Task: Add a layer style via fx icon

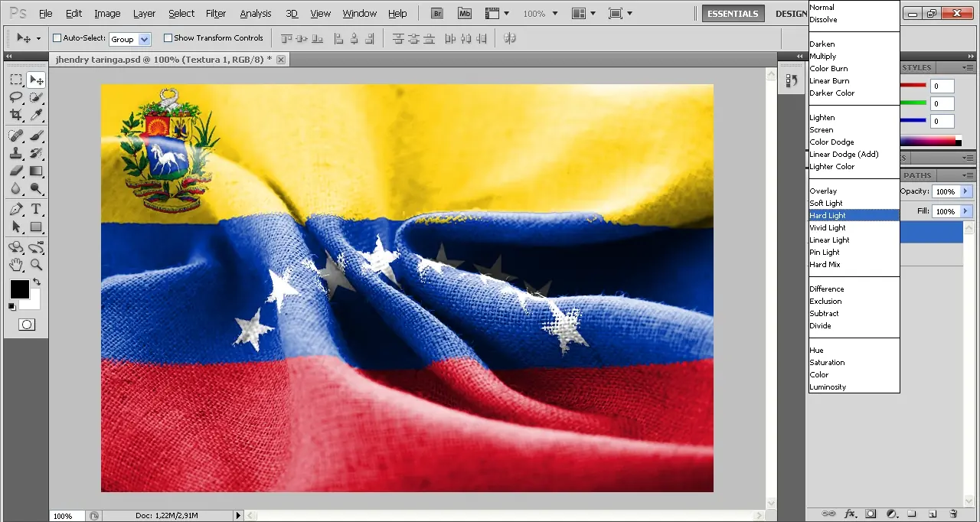Action: click(850, 514)
